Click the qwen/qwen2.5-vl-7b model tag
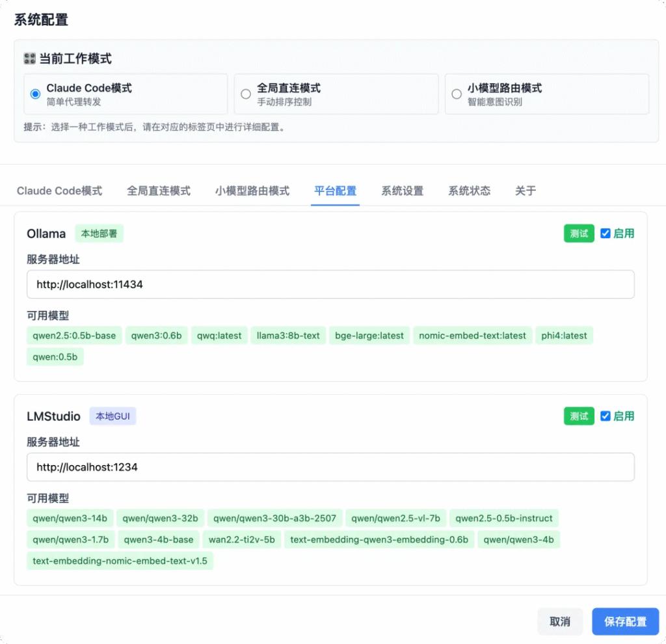 [x=395, y=518]
